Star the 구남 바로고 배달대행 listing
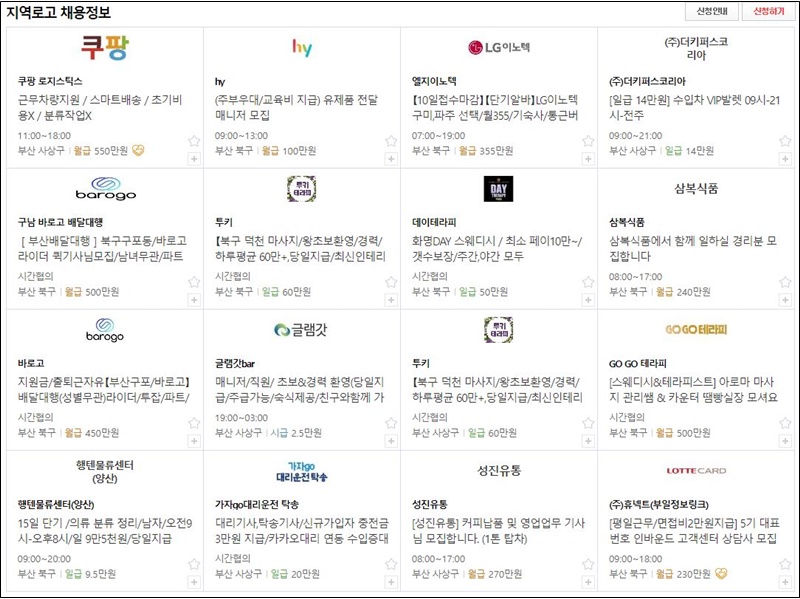This screenshot has width=800, height=599. (x=194, y=282)
